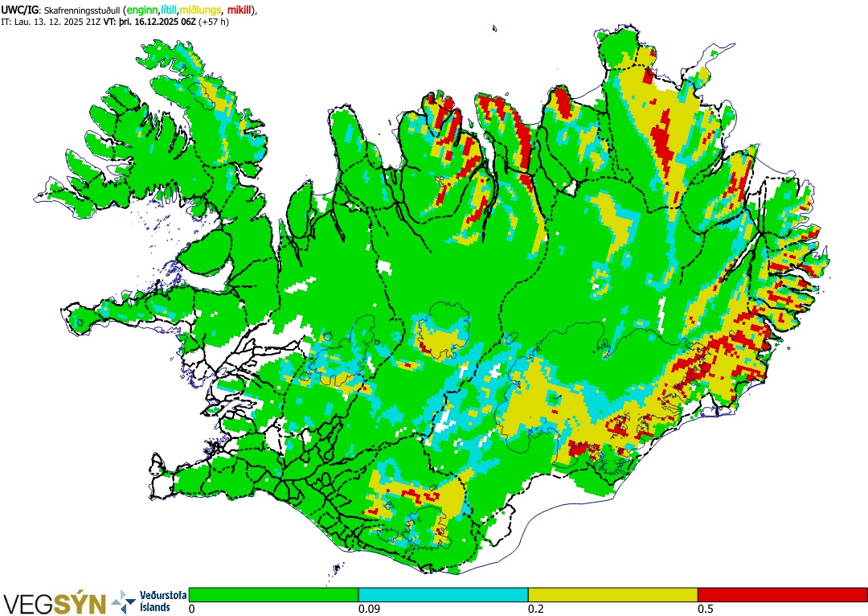Click the green segment of the color scale
This screenshot has height=616, width=868.
click(273, 594)
